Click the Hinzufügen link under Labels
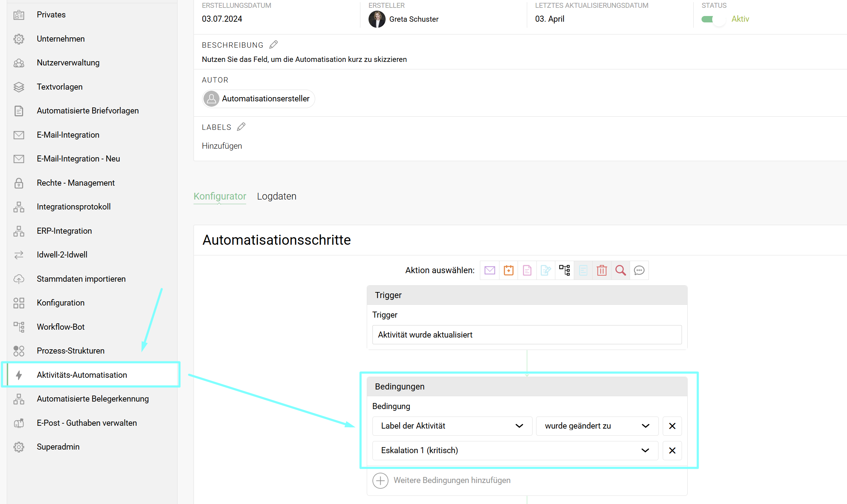This screenshot has width=847, height=504. click(x=222, y=146)
